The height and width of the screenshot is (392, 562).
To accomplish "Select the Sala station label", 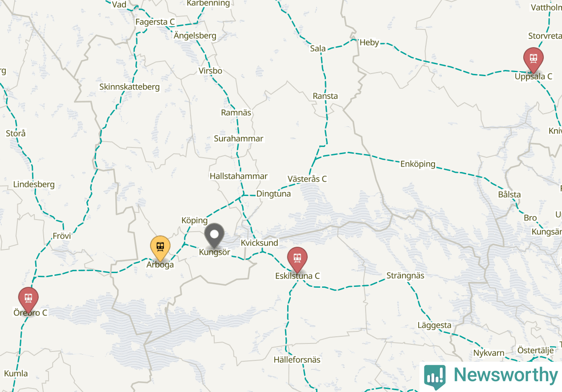I will click(318, 49).
